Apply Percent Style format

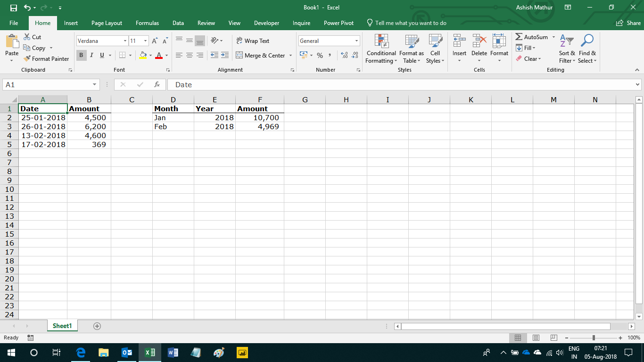pos(320,56)
